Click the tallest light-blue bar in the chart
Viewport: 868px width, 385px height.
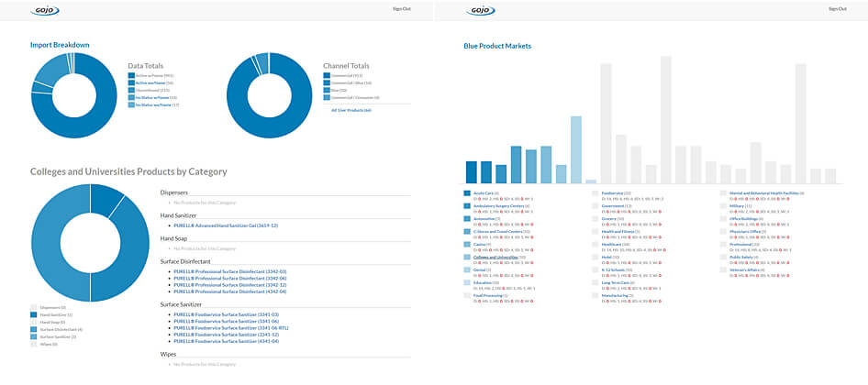[575, 149]
